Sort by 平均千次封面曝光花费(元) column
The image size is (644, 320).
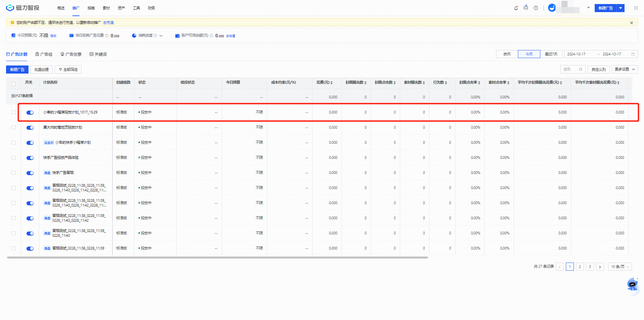point(561,83)
